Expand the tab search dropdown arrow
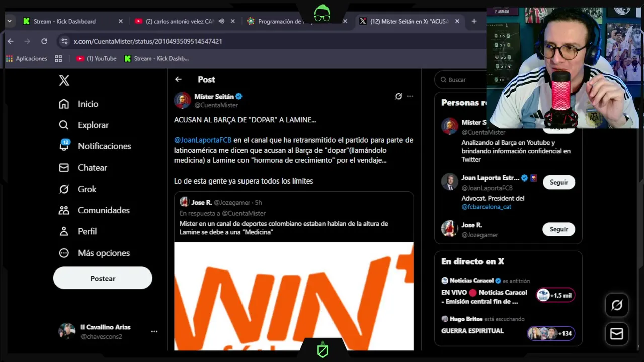The height and width of the screenshot is (362, 644). coord(9,21)
